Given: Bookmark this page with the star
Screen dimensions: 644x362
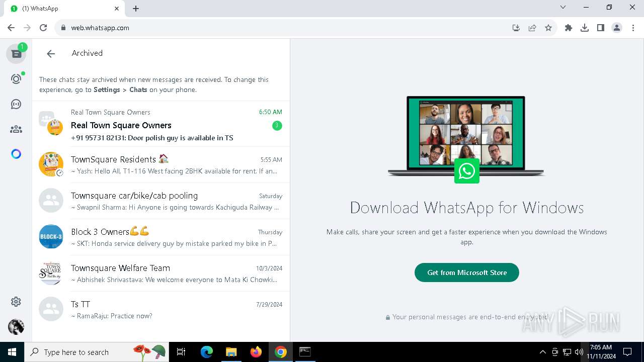Looking at the screenshot, I should [x=548, y=28].
